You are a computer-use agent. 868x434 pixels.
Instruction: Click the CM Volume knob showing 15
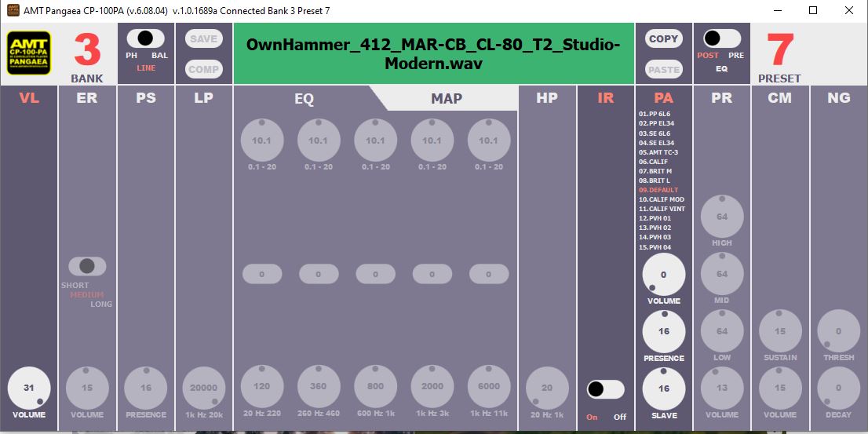tap(780, 388)
